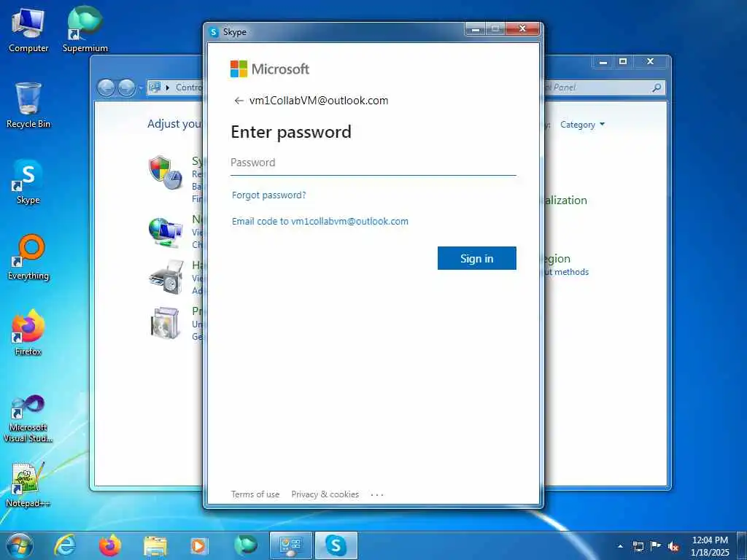Open the Supermium desktop shortcut

(x=85, y=29)
